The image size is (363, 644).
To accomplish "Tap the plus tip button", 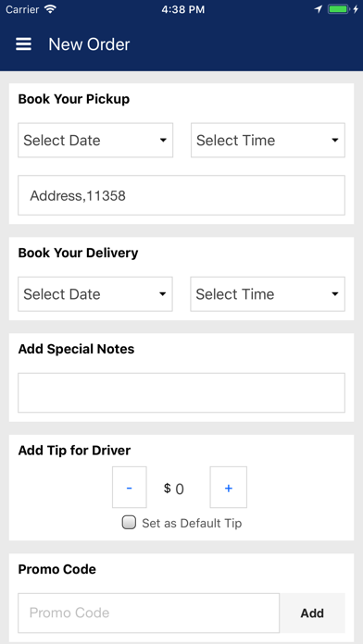I will click(x=229, y=487).
